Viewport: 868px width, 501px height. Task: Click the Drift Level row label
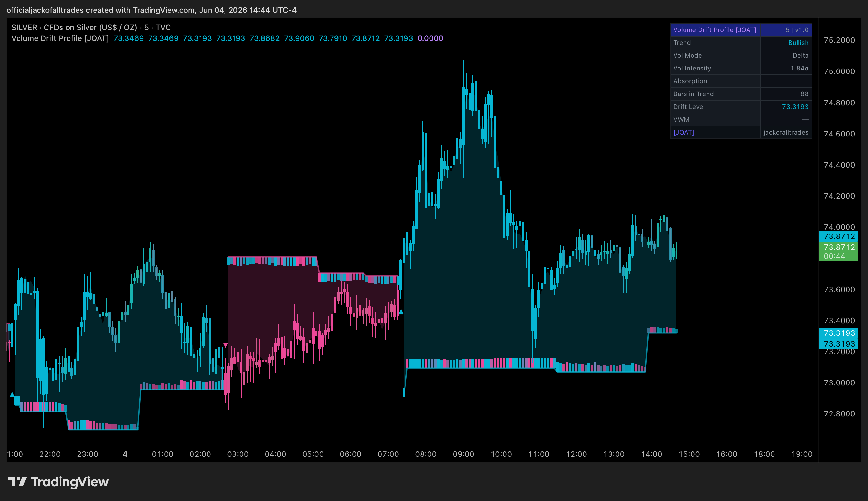[x=689, y=107]
